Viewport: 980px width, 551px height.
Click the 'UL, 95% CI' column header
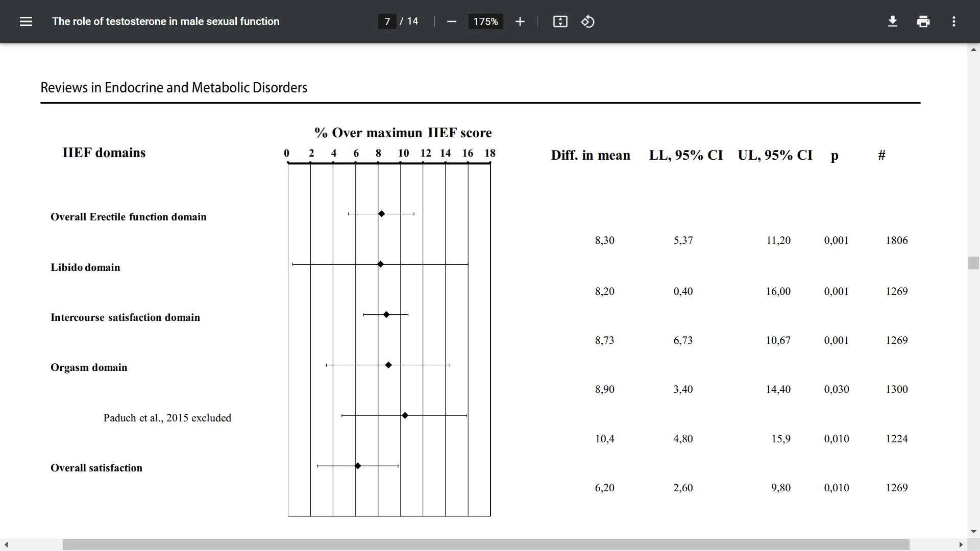pyautogui.click(x=775, y=155)
